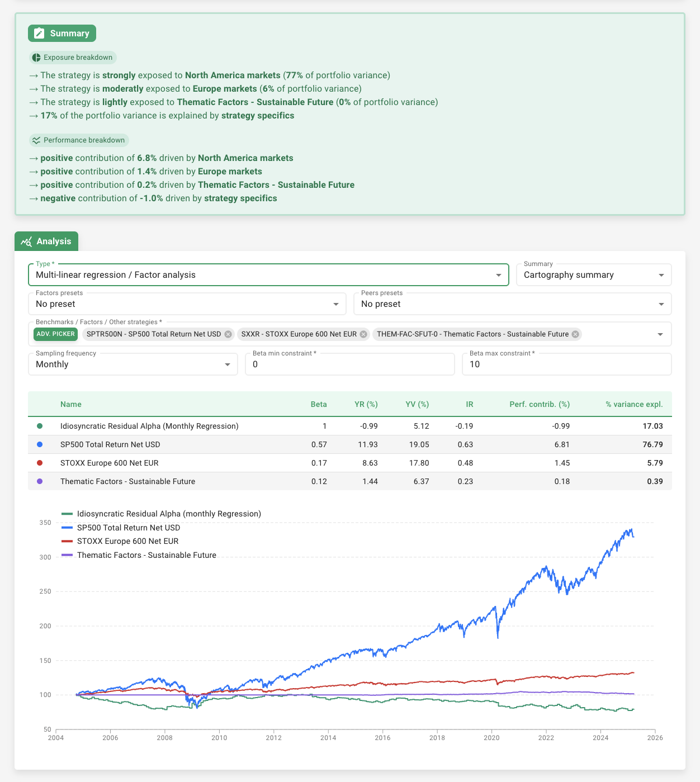Click the 76.79 variance explained value
This screenshot has width=700, height=782.
click(652, 444)
